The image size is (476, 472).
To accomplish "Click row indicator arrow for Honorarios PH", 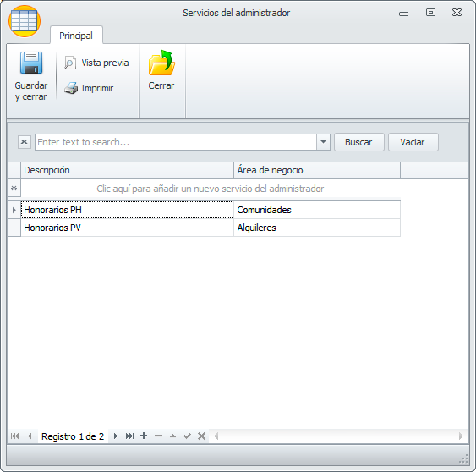I will pyautogui.click(x=14, y=210).
